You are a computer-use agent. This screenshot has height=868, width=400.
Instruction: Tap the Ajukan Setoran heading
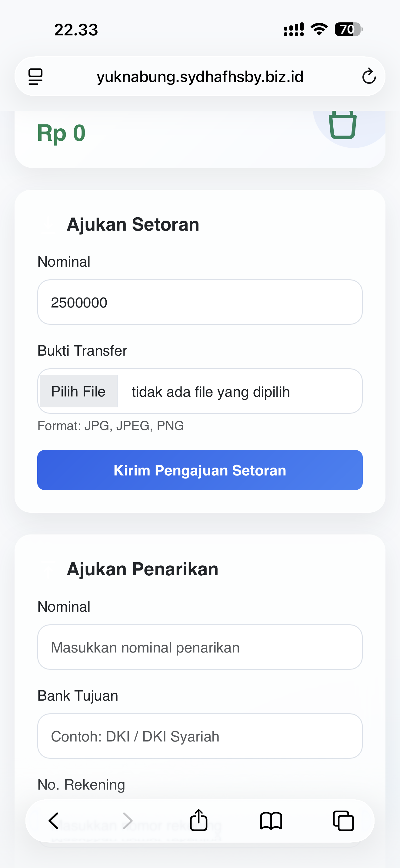click(133, 224)
